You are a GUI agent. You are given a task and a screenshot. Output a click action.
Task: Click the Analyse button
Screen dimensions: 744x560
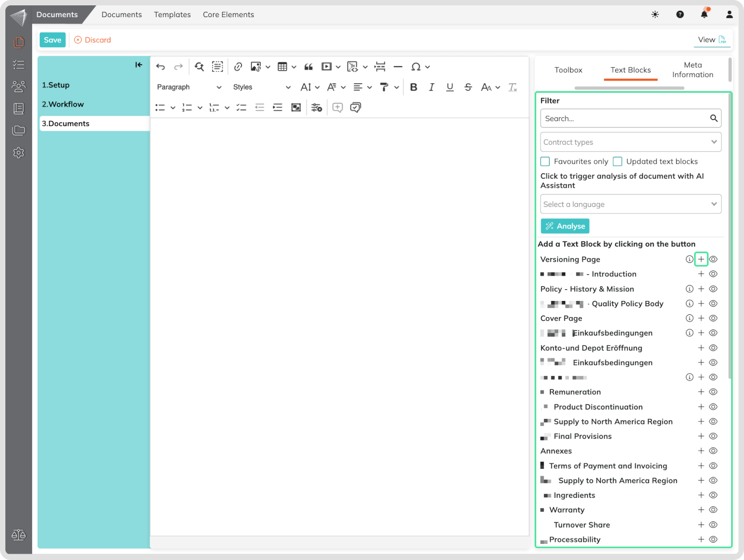[565, 226]
